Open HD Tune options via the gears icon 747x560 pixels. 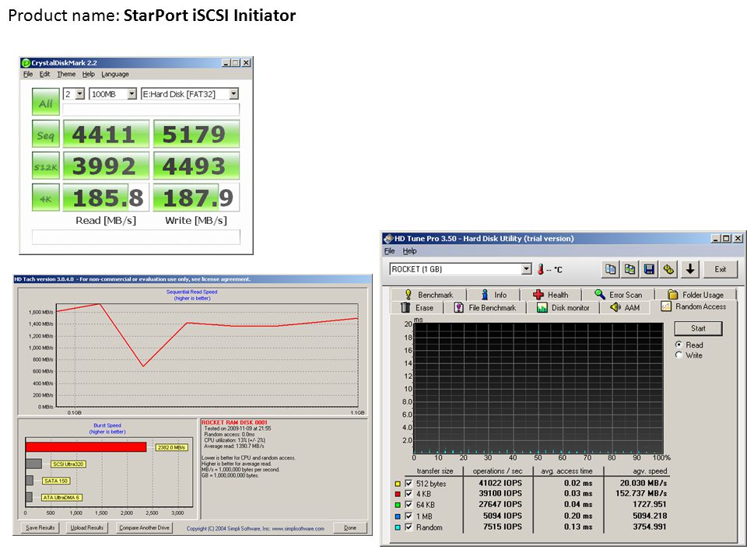(668, 270)
